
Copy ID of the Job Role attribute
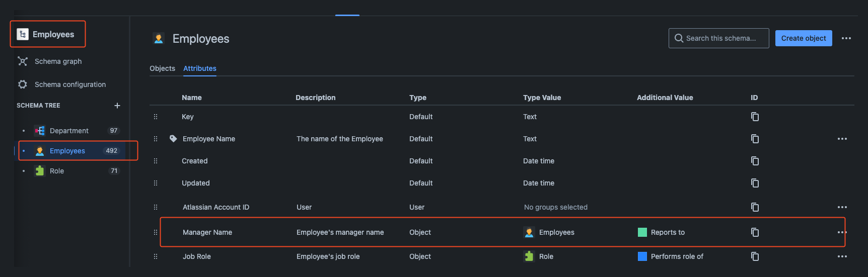(755, 256)
